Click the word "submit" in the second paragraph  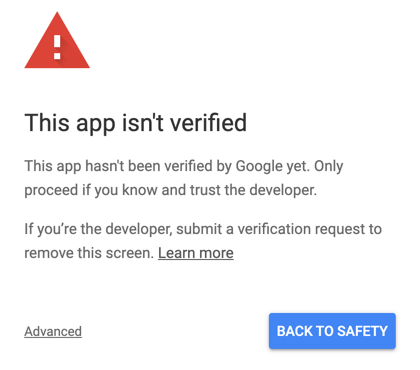click(199, 229)
